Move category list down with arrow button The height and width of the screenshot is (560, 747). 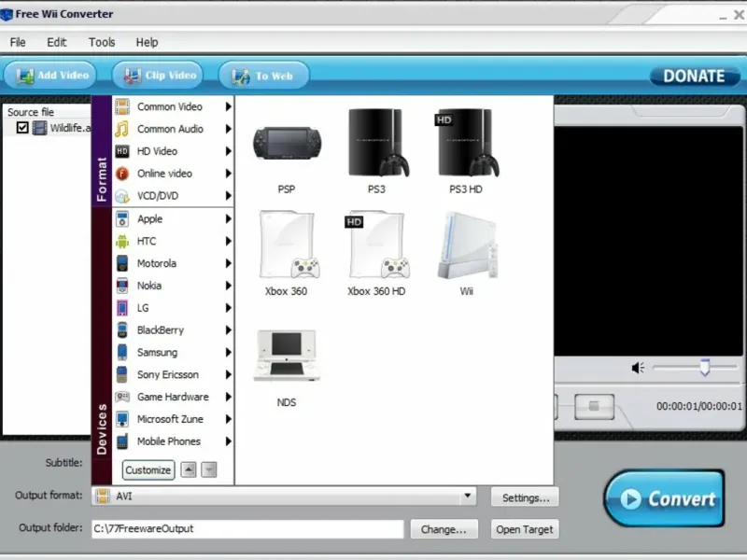pyautogui.click(x=208, y=470)
